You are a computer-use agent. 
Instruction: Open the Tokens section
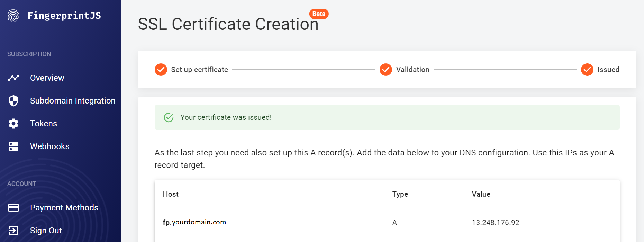tap(44, 124)
